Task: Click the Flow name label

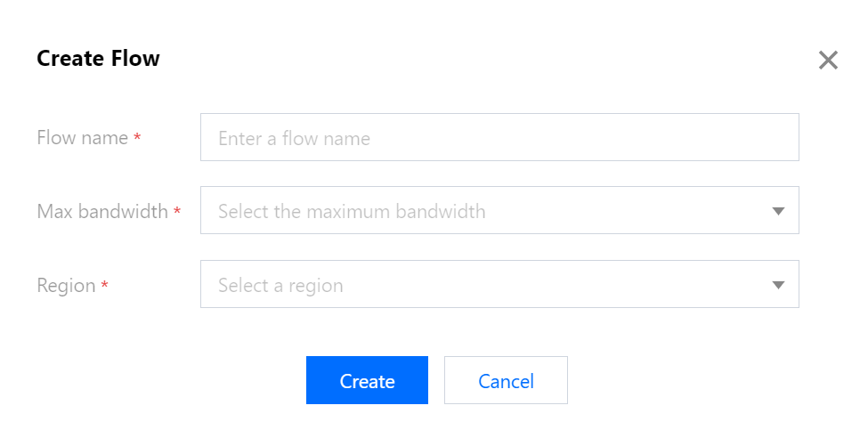Action: coord(82,138)
